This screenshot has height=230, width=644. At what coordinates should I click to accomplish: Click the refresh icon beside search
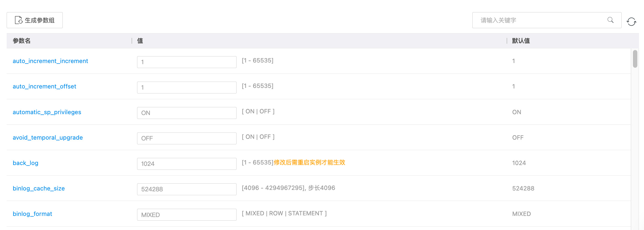631,22
